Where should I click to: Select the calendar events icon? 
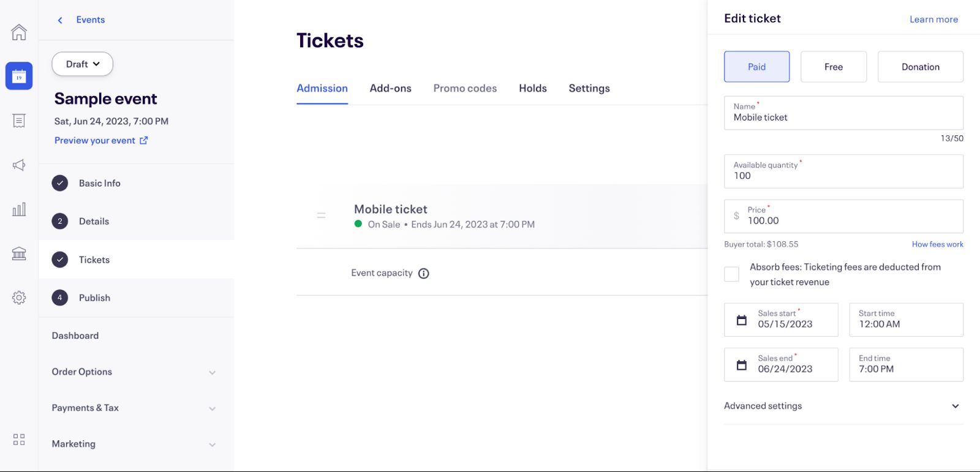click(x=19, y=76)
